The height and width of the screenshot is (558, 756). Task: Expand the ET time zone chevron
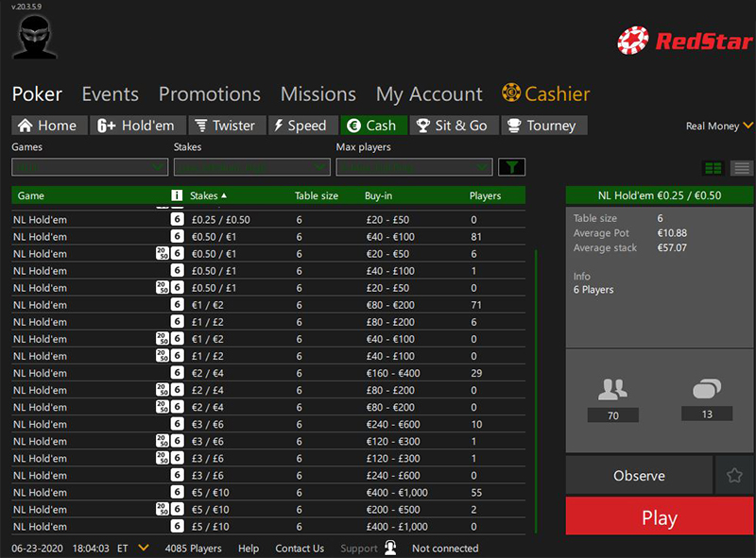click(x=144, y=548)
